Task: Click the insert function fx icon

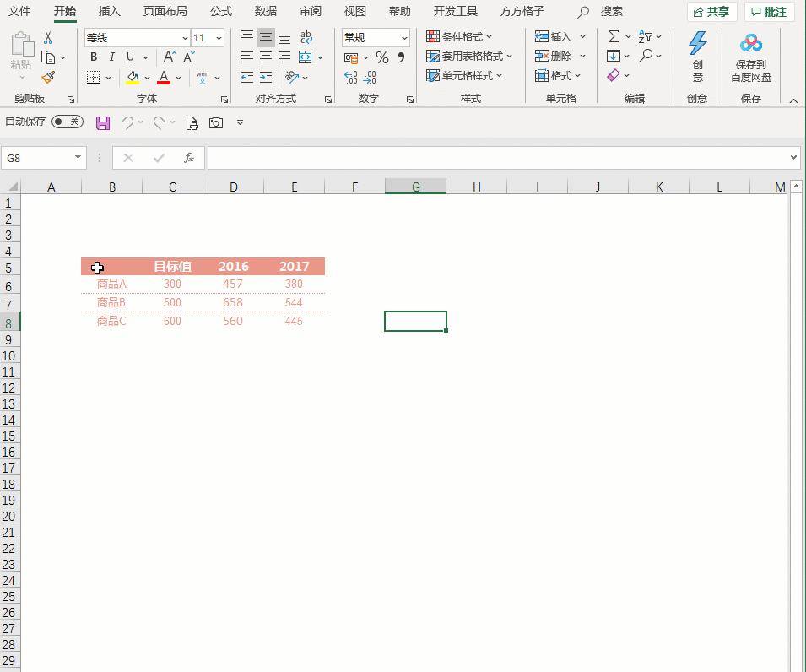Action: point(189,158)
